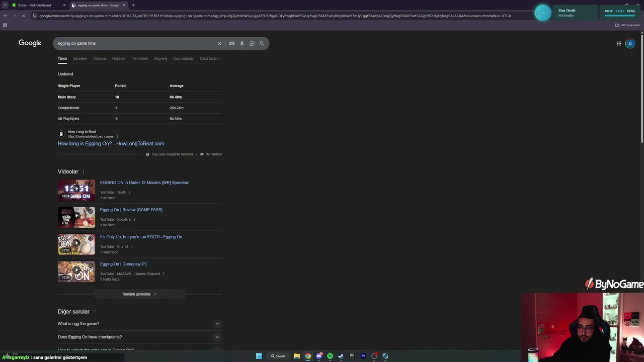644x362 pixels.
Task: Switch to the Kısa videolar tab
Action: 184,59
